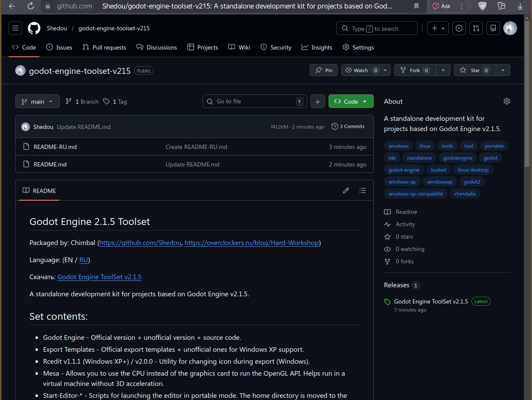Open the Ask assistant button in the address bar
This screenshot has width=532, height=400.
(441, 6)
